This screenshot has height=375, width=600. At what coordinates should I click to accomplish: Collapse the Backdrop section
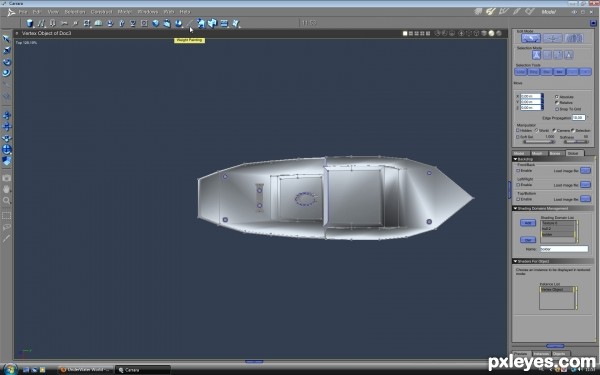(515, 159)
